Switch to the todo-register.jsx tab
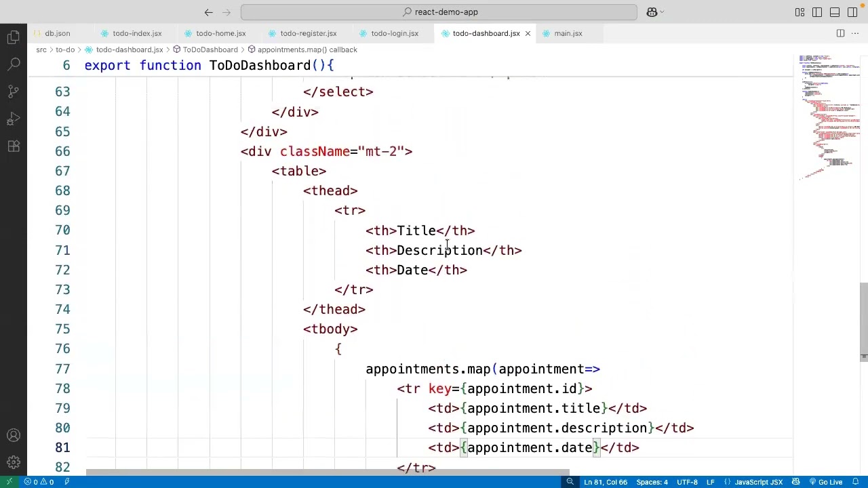The image size is (868, 488). [308, 33]
